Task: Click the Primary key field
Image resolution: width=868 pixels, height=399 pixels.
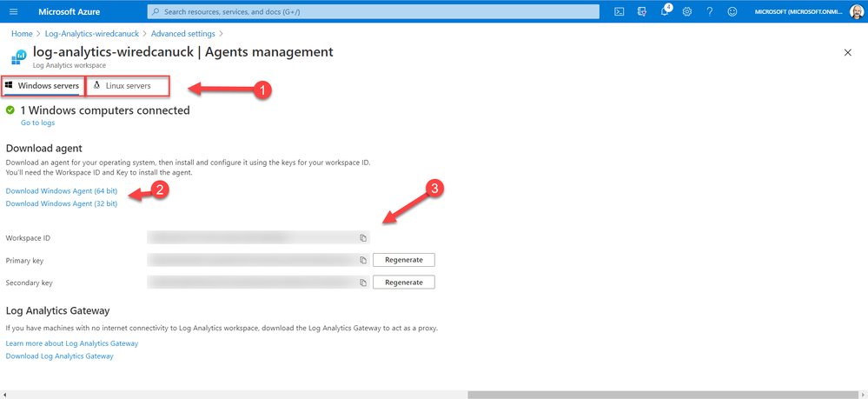Action: pyautogui.click(x=259, y=260)
